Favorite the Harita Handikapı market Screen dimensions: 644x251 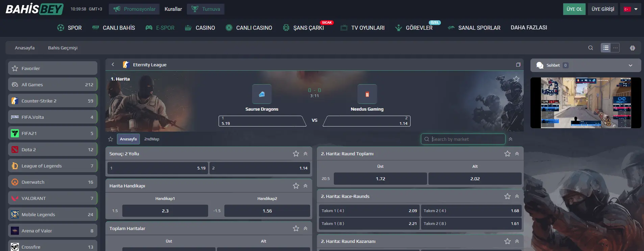296,186
